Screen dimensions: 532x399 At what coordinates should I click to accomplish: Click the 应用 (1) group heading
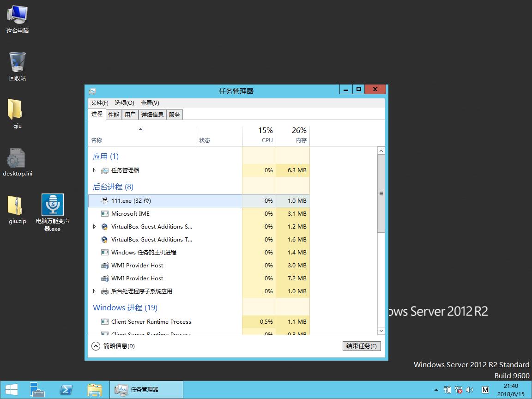(x=105, y=157)
